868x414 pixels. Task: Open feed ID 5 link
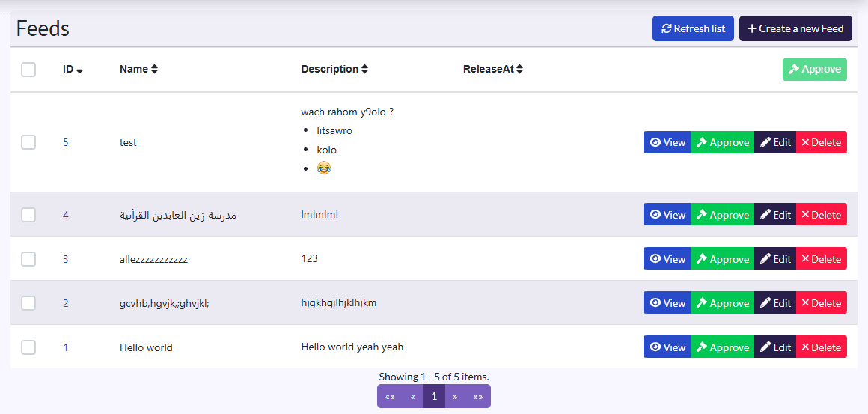point(65,142)
